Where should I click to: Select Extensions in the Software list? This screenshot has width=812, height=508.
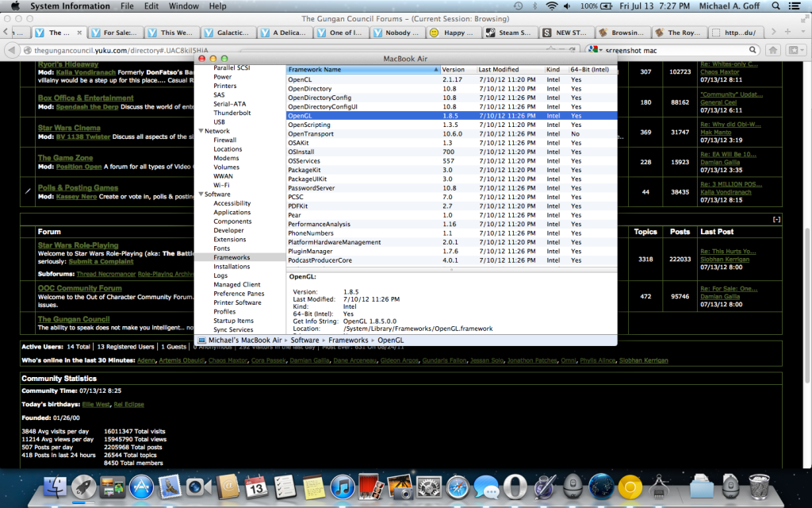(x=229, y=240)
